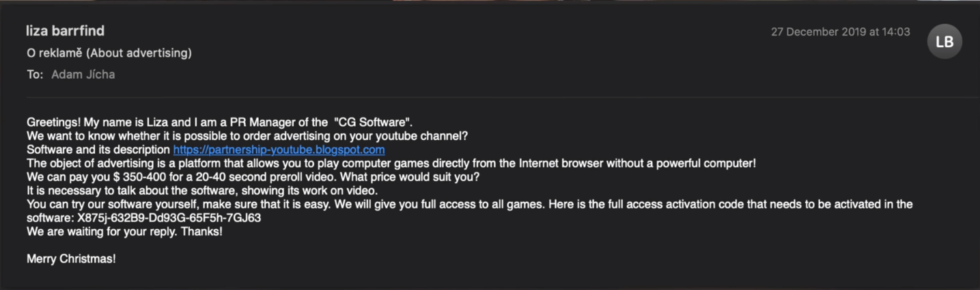980x290 pixels.
Task: Click the LB sender avatar circle
Action: point(944,42)
